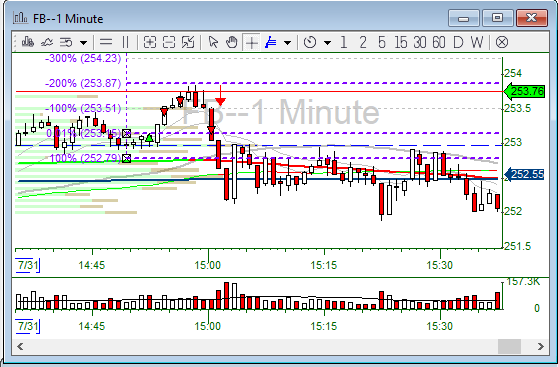The height and width of the screenshot is (367, 558).
Task: Open dropdown next to blue drawing tool
Action: (288, 43)
